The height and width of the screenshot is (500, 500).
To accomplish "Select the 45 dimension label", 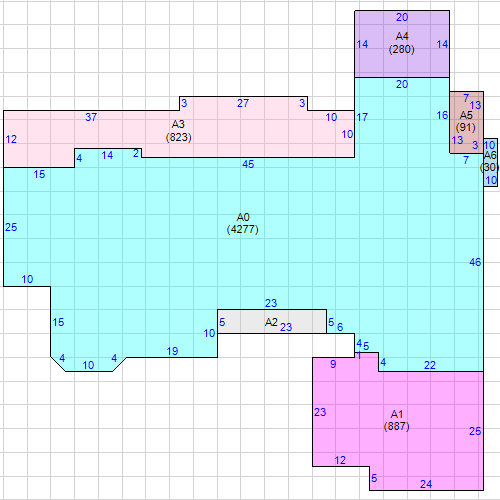I will point(248,164).
